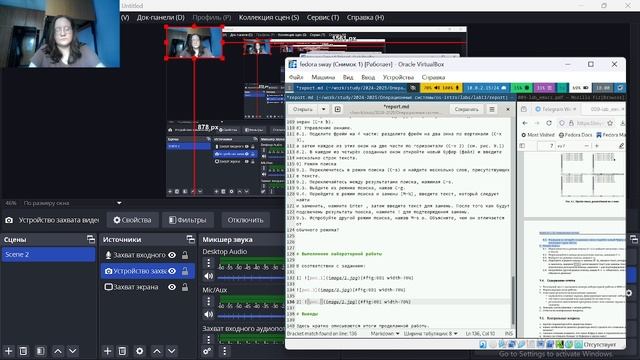The width and height of the screenshot is (640, 360).
Task: Open Fedora Docs bookmark in Firefox
Action: coord(576,135)
